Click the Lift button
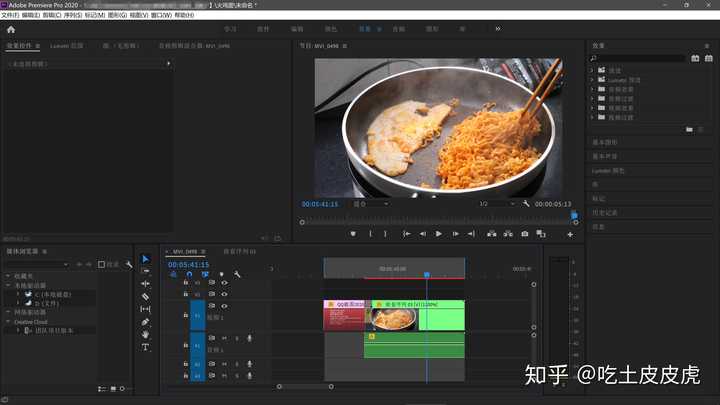This screenshot has width=720, height=405. pyautogui.click(x=492, y=234)
